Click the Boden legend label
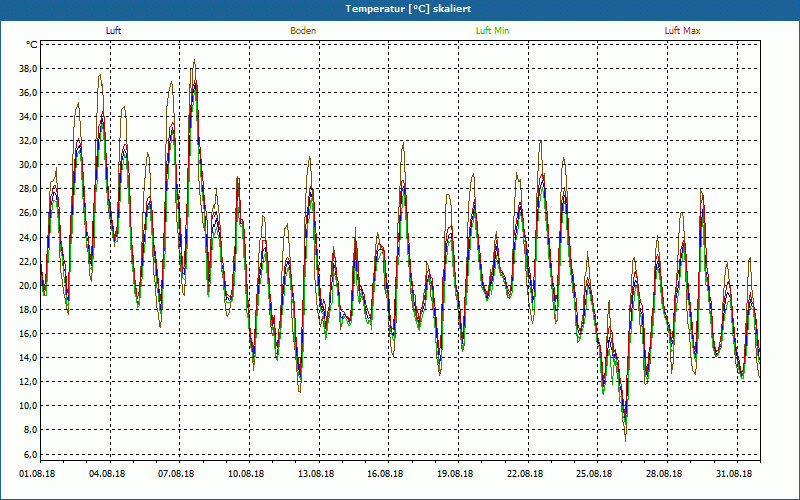 click(x=303, y=31)
